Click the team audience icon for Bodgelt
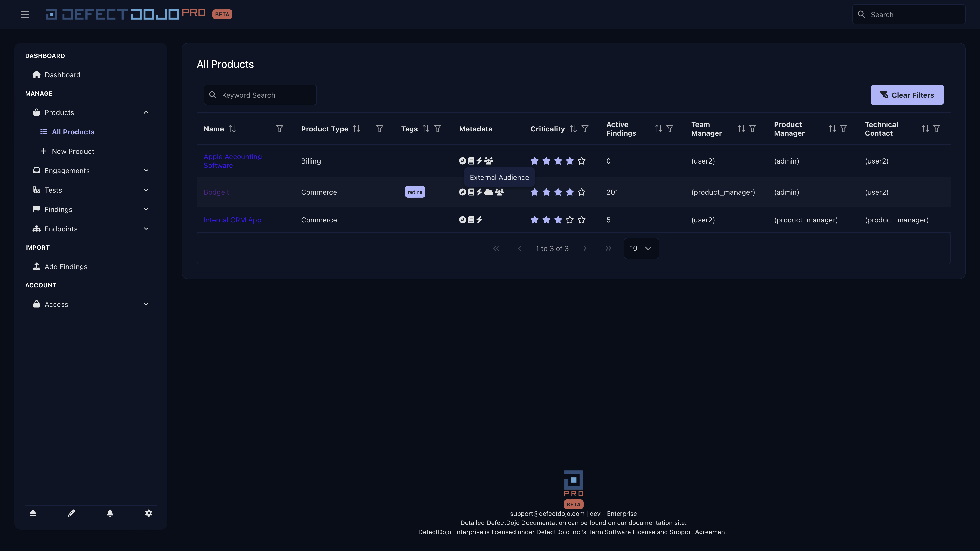The image size is (980, 551). tap(499, 192)
